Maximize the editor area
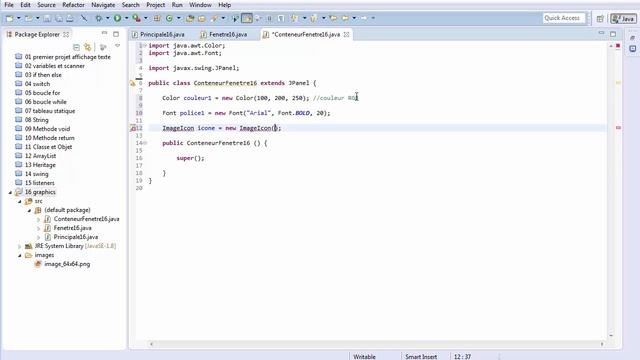Screen dimensions: 640x360 tap(613, 34)
